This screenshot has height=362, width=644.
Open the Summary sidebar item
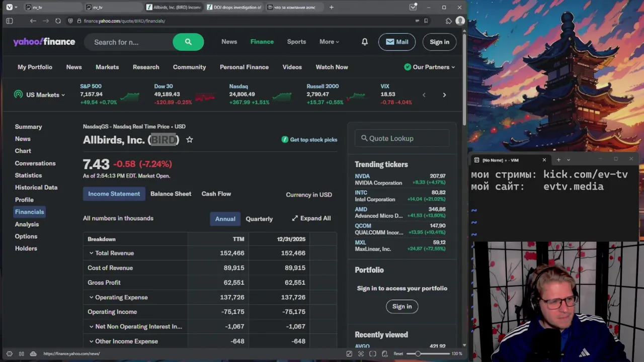28,127
